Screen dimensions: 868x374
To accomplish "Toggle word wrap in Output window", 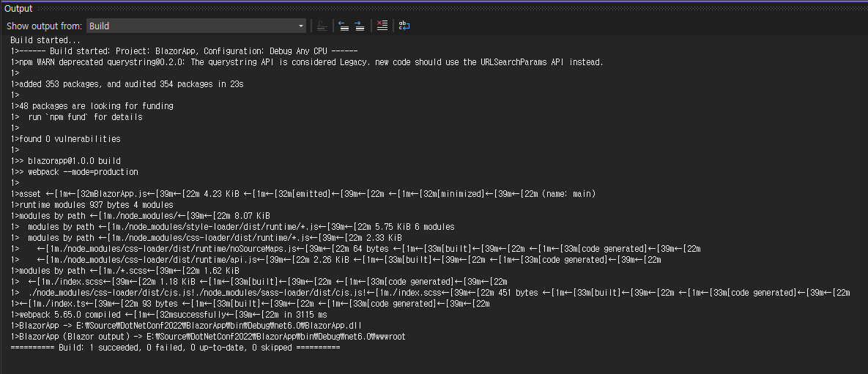I will point(404,26).
